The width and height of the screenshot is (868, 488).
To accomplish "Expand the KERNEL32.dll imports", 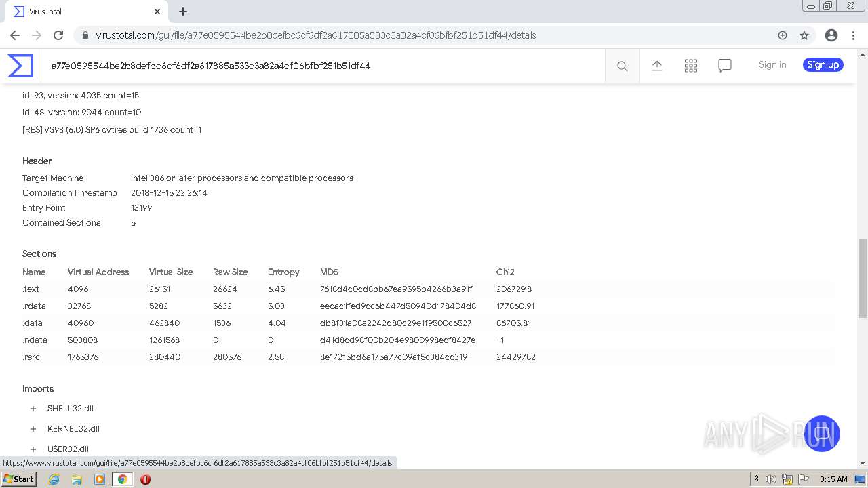I will [33, 429].
